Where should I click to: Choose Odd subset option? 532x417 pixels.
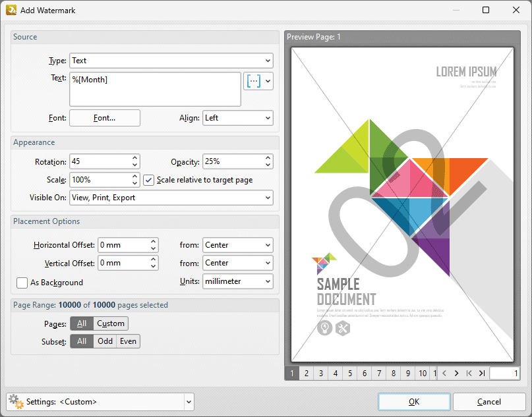tap(105, 341)
